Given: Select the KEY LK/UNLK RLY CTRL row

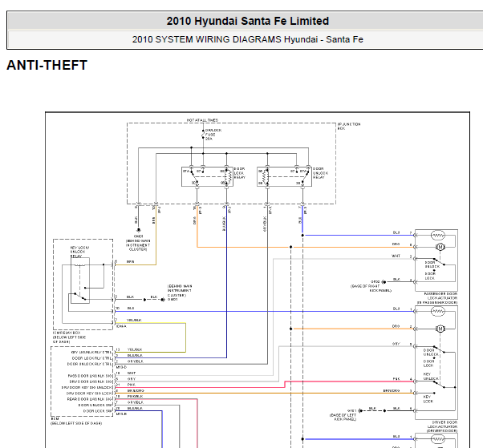Looking at the screenshot, I should pyautogui.click(x=91, y=352).
